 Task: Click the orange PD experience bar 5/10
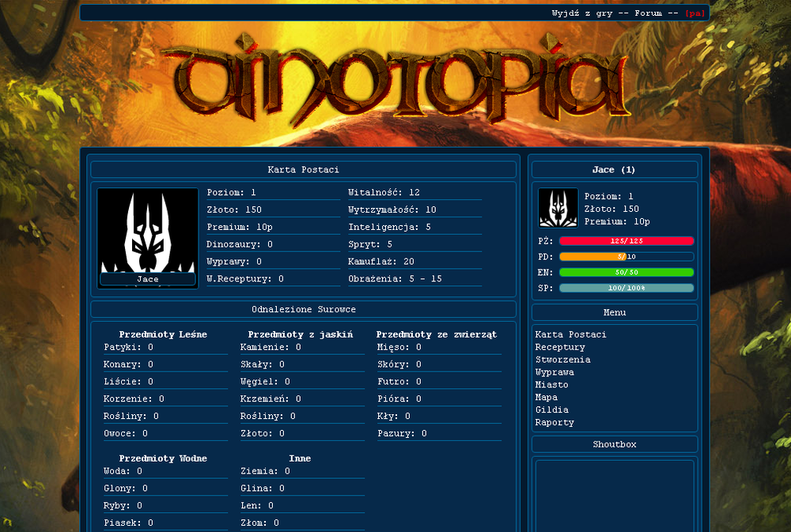point(626,257)
